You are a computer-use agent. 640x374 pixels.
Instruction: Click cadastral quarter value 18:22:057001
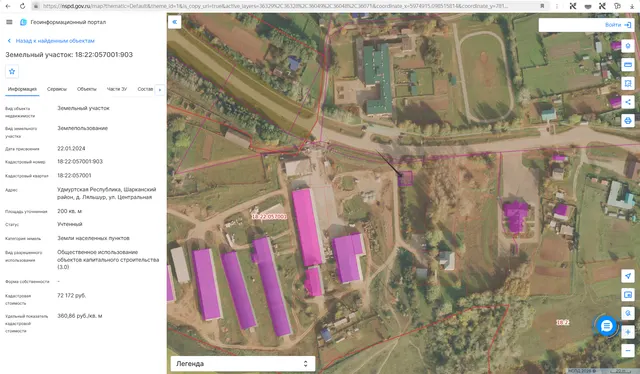pos(74,176)
